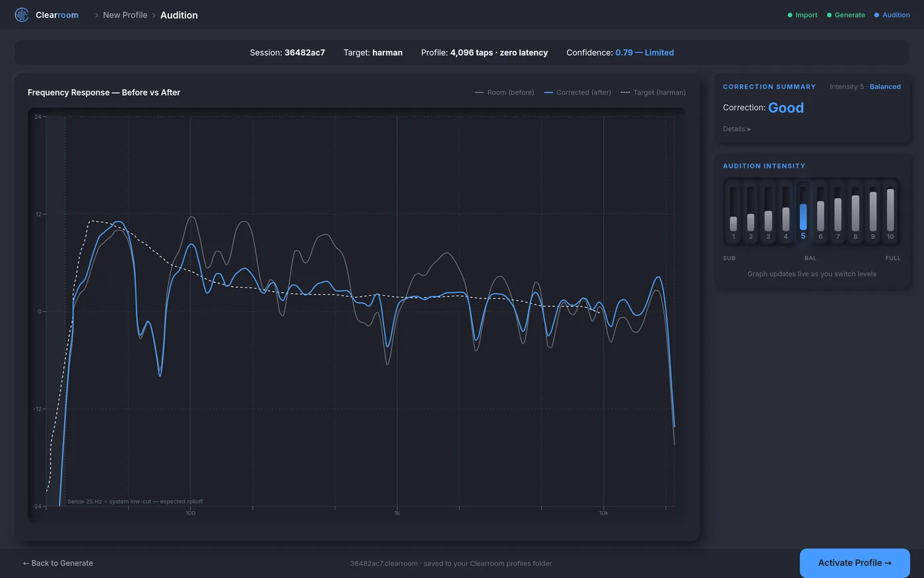
Task: Set audition intensity to level 7
Action: (x=838, y=211)
